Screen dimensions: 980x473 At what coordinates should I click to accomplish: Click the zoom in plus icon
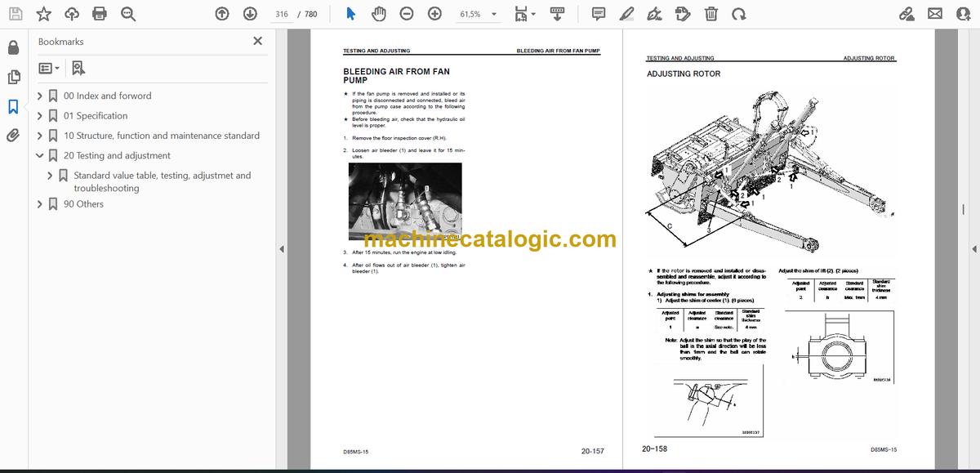tap(434, 14)
